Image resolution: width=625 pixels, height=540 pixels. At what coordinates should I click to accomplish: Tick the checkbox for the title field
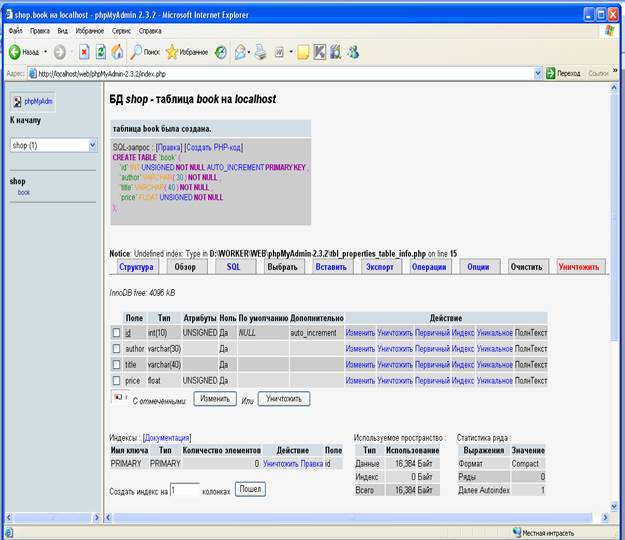click(116, 365)
